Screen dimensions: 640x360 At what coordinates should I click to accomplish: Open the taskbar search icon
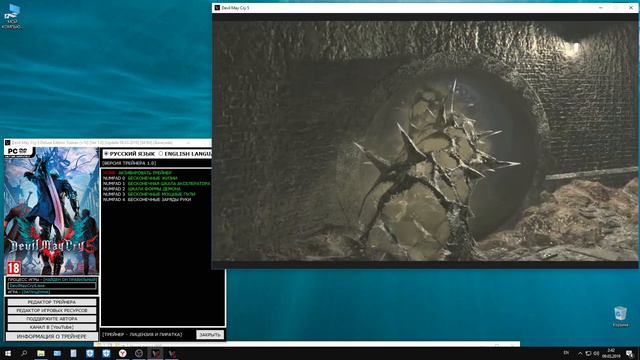[x=24, y=353]
